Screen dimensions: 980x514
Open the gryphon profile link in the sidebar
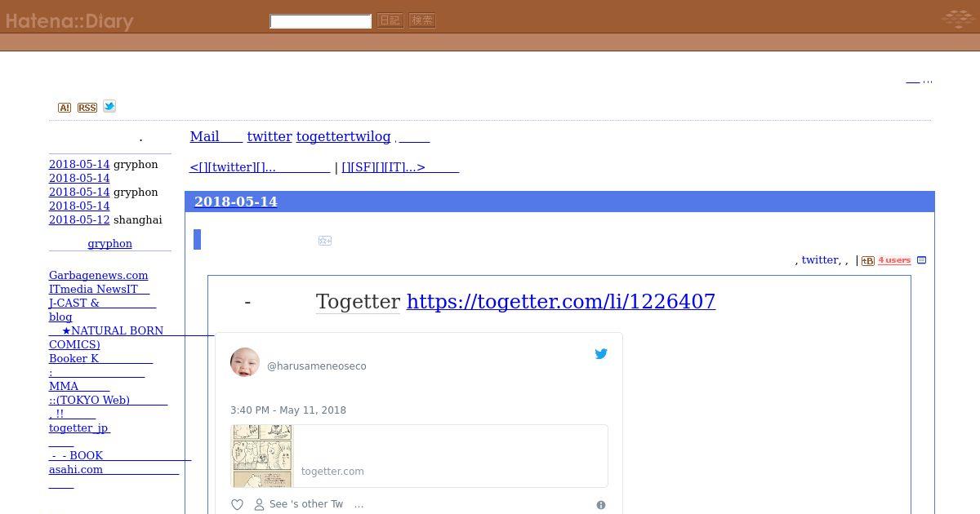pyautogui.click(x=109, y=244)
